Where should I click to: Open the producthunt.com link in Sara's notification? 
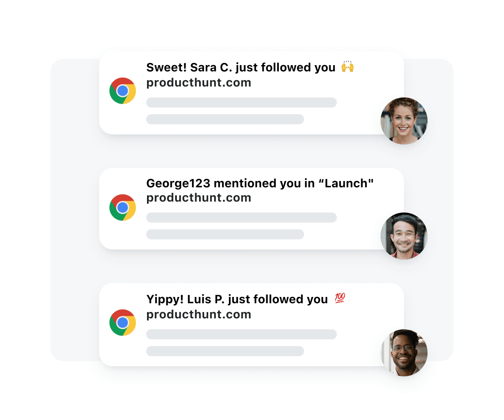198,82
